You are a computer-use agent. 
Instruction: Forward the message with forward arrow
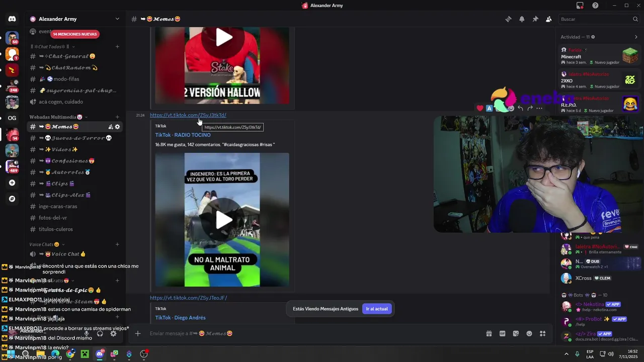tap(530, 108)
